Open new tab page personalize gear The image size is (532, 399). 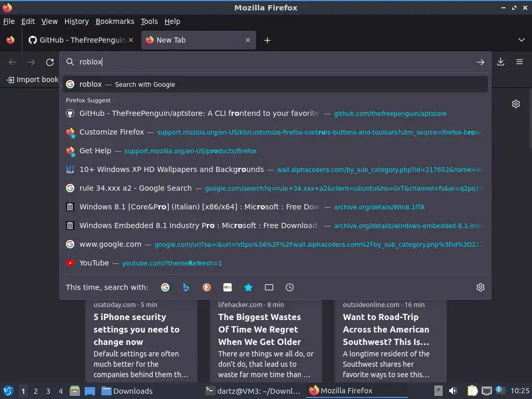[x=516, y=104]
